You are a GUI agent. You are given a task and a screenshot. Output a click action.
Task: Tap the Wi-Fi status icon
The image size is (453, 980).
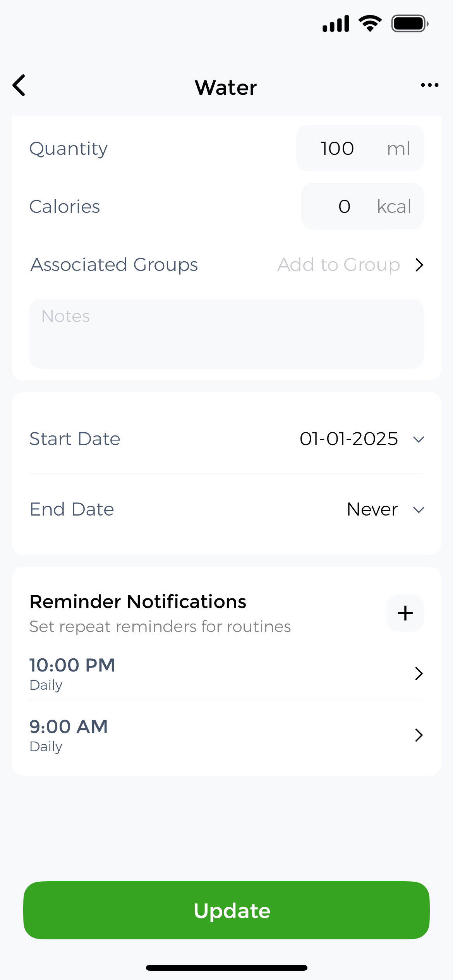pos(370,23)
